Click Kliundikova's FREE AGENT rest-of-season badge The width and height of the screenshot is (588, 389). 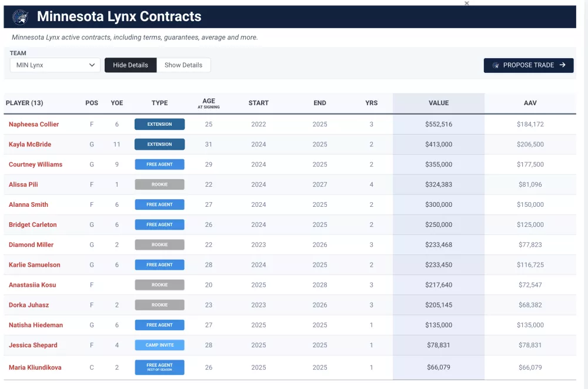coord(159,368)
